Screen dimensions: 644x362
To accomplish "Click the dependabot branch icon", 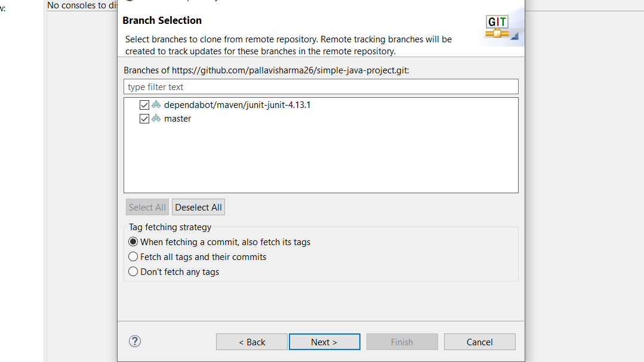I will [x=156, y=105].
